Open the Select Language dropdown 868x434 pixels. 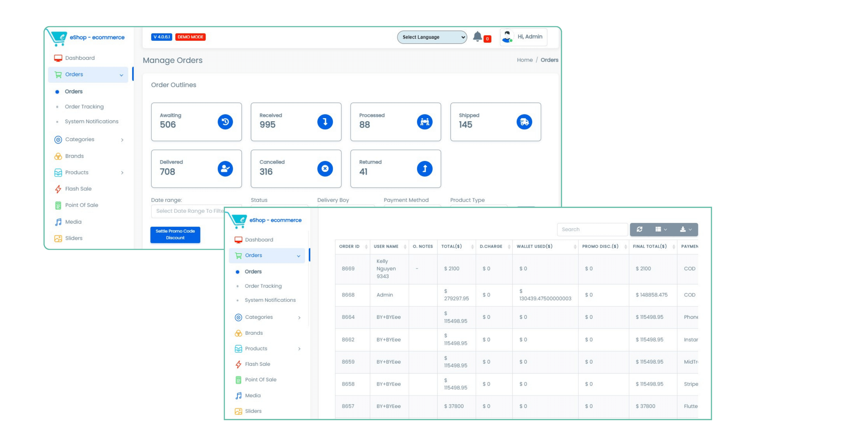(432, 37)
